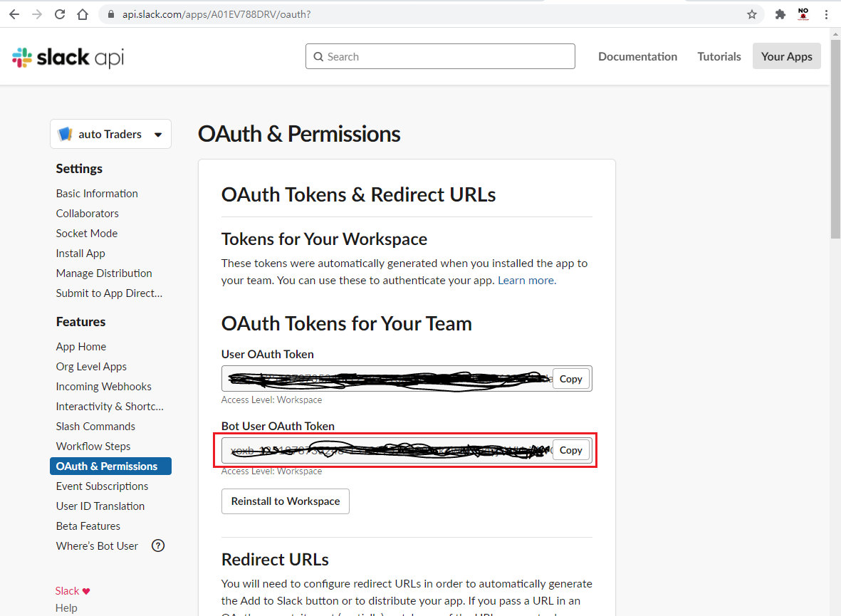This screenshot has width=841, height=616.
Task: Go back with the browser back arrow
Action: click(14, 14)
